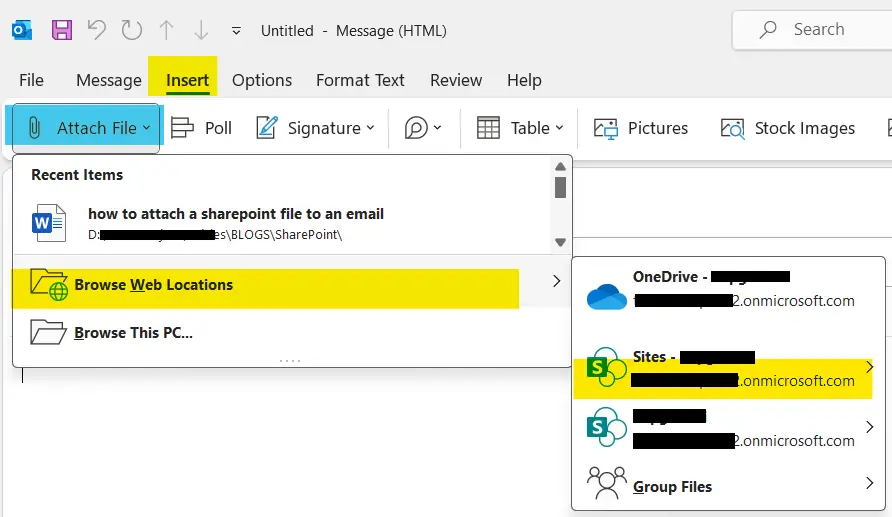Click scroll up arrow in Recent Items list
The height and width of the screenshot is (517, 892).
click(x=560, y=167)
